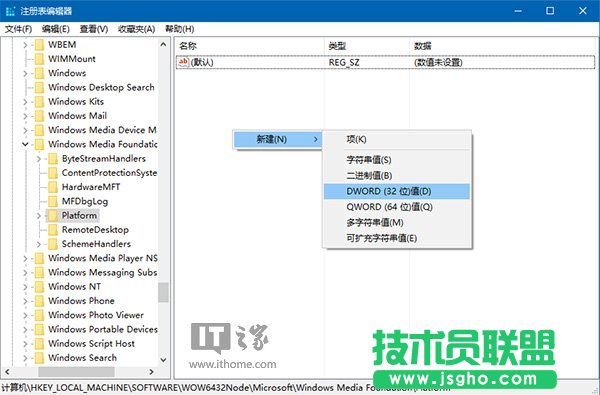Image resolution: width=600 pixels, height=395 pixels.
Task: Click the Windows Mail folder icon
Action: tap(39, 116)
